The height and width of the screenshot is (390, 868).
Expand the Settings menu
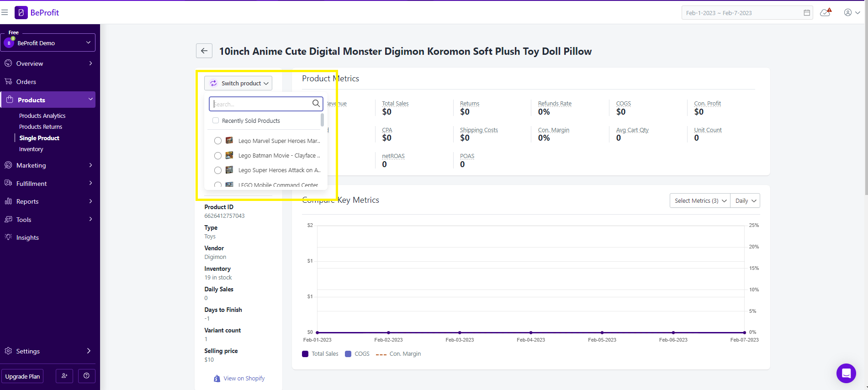coord(48,351)
